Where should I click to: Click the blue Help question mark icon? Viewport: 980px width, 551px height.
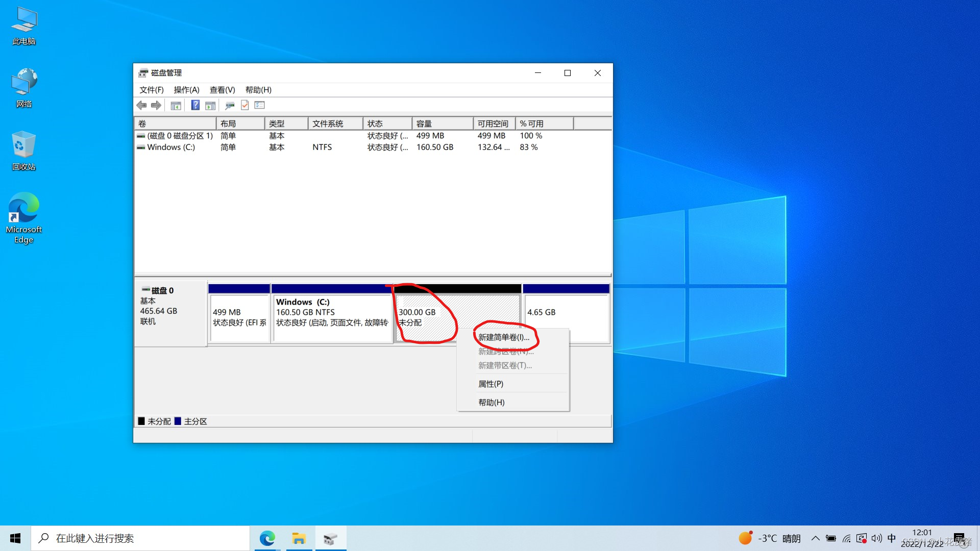195,105
